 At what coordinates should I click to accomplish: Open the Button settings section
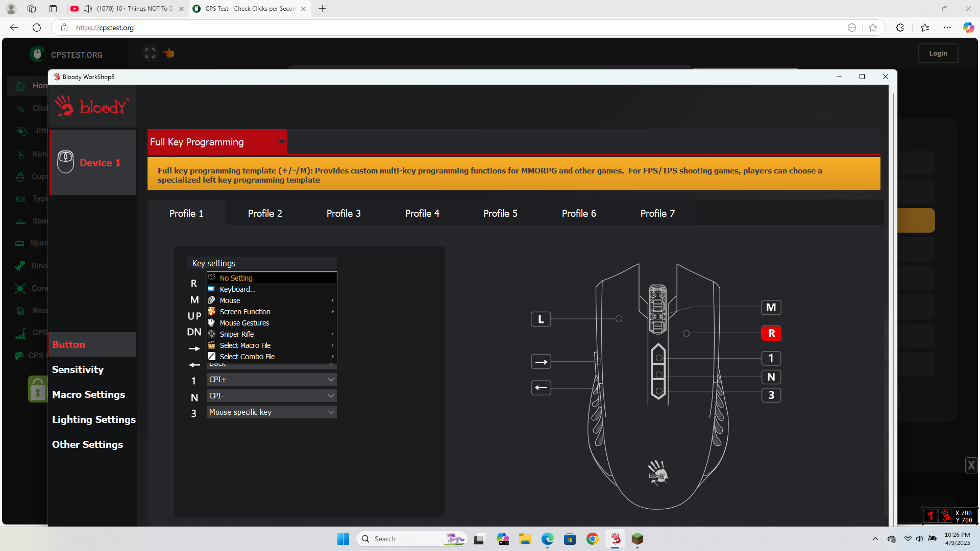[x=93, y=344]
